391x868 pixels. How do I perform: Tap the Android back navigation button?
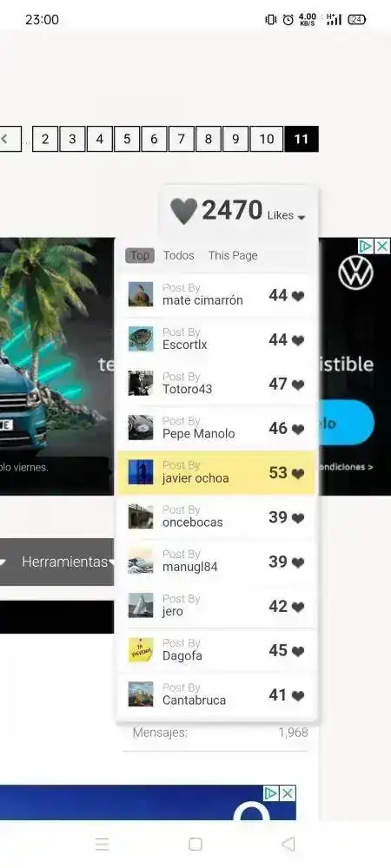pyautogui.click(x=288, y=844)
